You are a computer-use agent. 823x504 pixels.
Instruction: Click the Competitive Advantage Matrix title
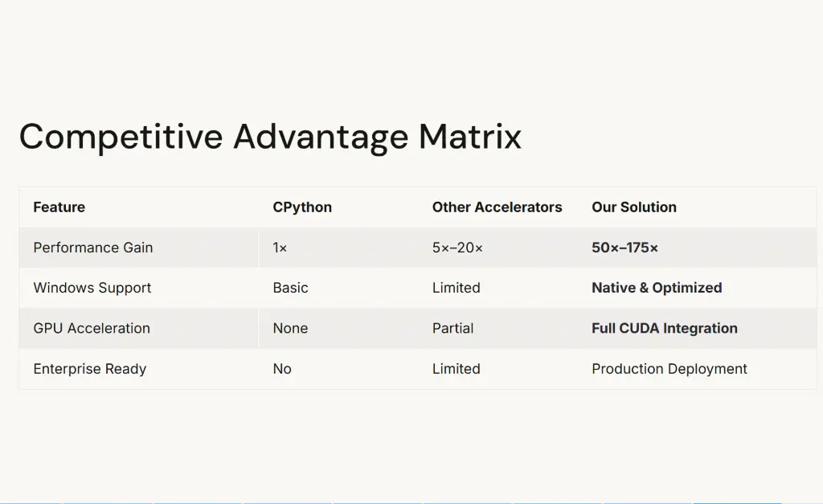(x=270, y=137)
